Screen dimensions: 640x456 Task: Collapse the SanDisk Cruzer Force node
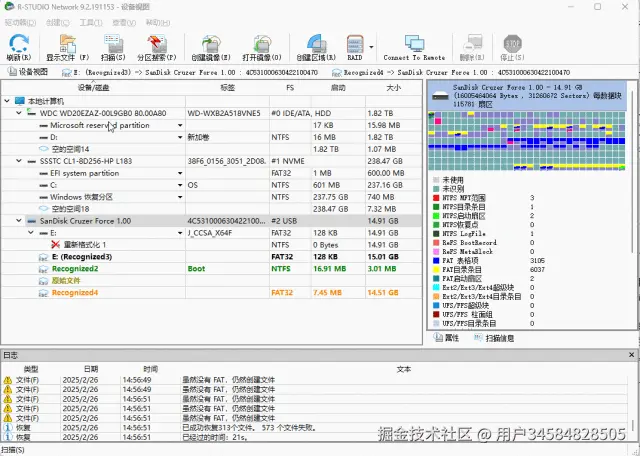point(19,221)
